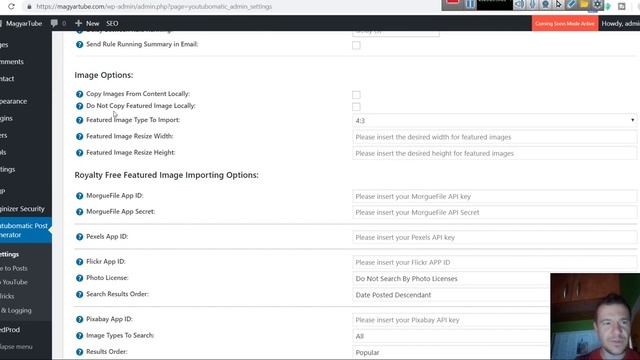This screenshot has width=640, height=360.
Task: Open Photo License dropdown
Action: pos(451,278)
